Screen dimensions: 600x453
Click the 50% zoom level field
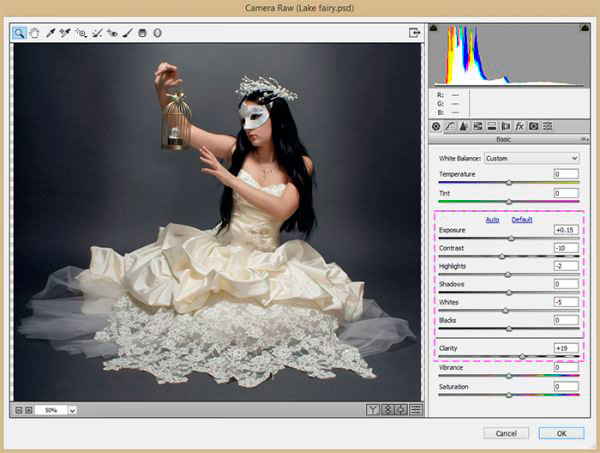click(51, 410)
